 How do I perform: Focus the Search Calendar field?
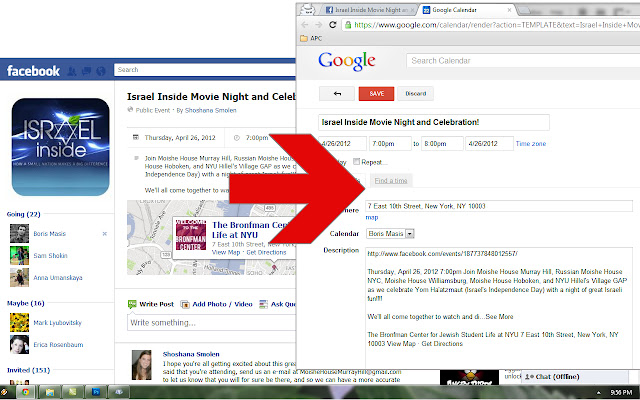tap(523, 61)
